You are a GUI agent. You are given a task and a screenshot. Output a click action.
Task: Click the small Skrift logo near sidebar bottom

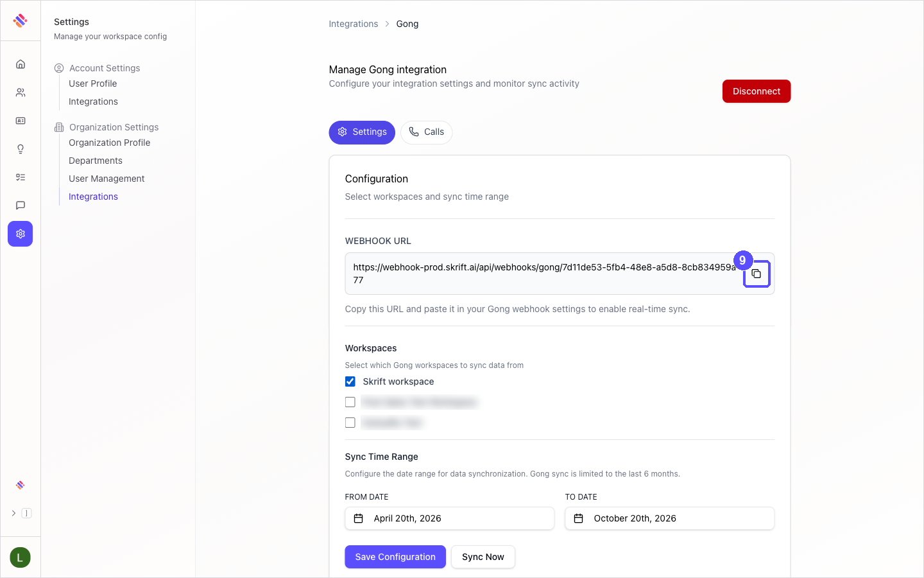pyautogui.click(x=21, y=485)
